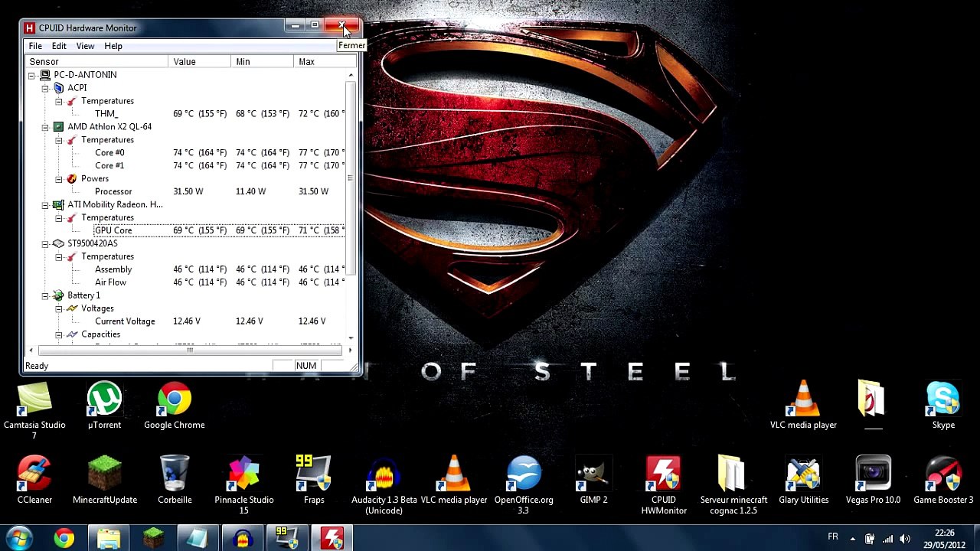This screenshot has width=980, height=551.
Task: Select the Vegas Pro 10.0 desktop icon
Action: pyautogui.click(x=873, y=481)
